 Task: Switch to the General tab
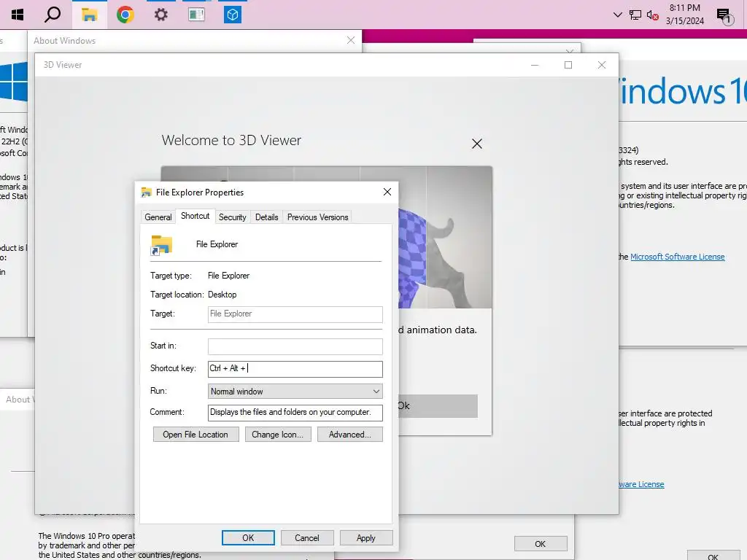tap(158, 217)
